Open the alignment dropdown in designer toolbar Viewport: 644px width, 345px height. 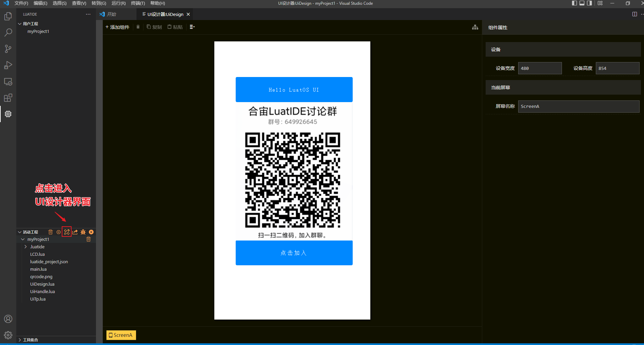[x=192, y=27]
